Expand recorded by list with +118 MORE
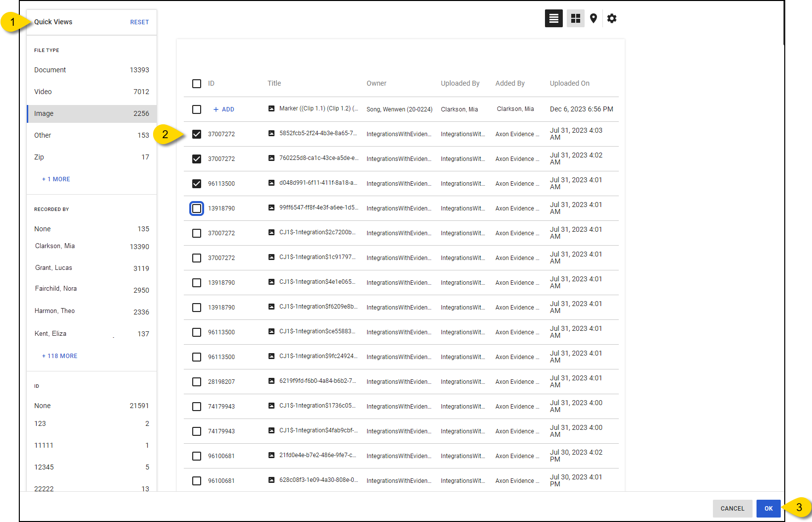Image resolution: width=812 pixels, height=522 pixels. [x=59, y=356]
